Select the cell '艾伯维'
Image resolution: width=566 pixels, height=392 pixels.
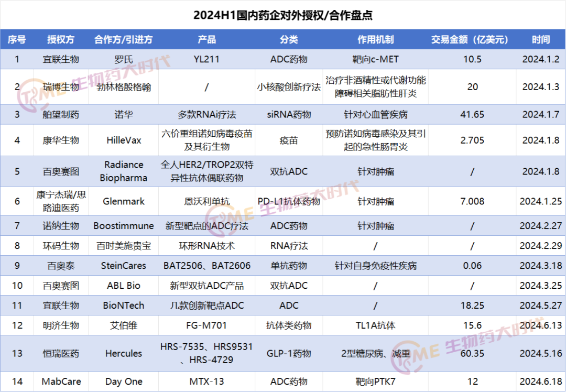click(124, 325)
